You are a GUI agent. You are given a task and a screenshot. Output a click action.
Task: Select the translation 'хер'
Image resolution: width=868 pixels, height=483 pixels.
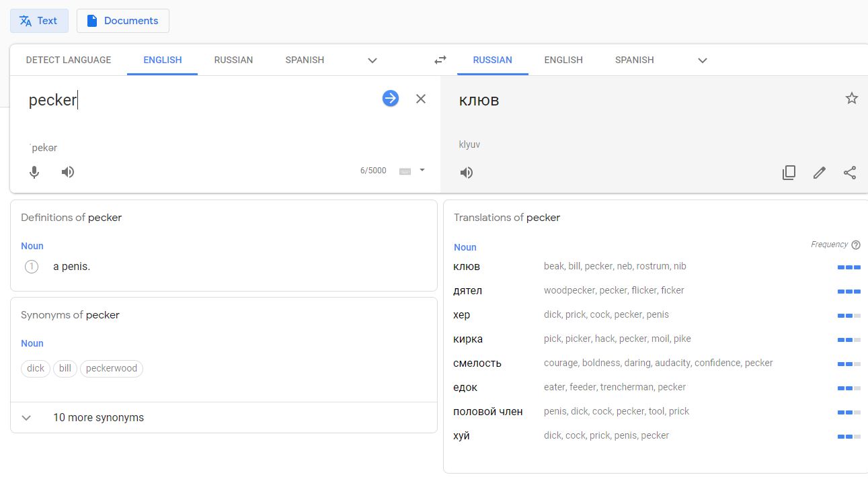click(462, 315)
